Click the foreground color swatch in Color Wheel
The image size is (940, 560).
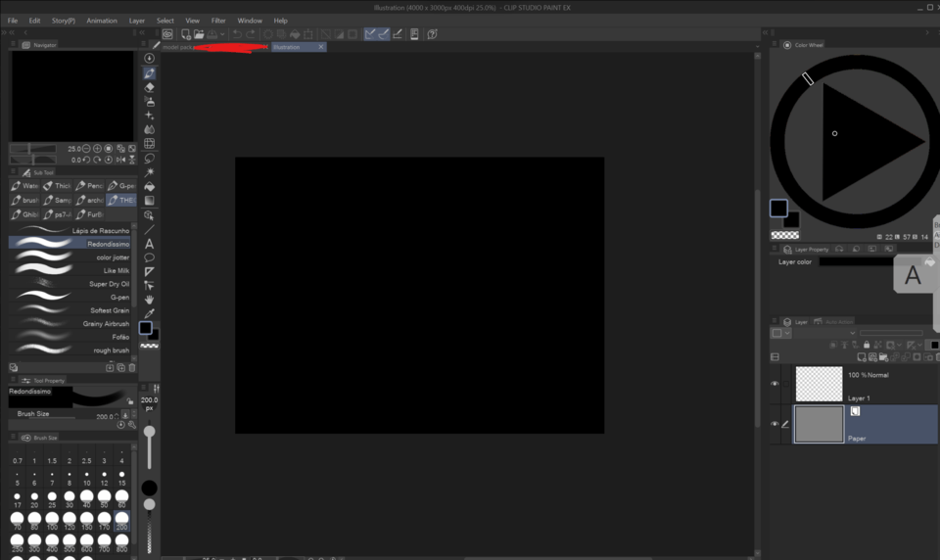click(778, 208)
